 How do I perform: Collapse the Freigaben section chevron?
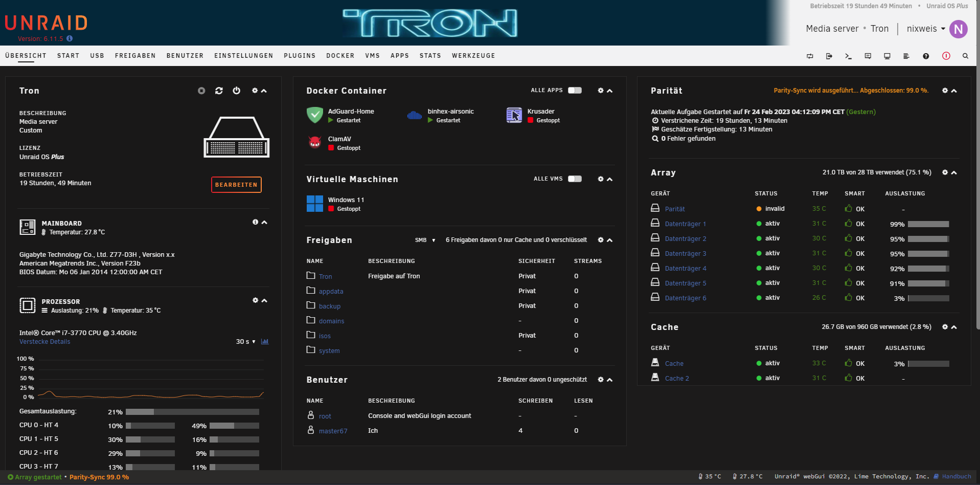609,240
